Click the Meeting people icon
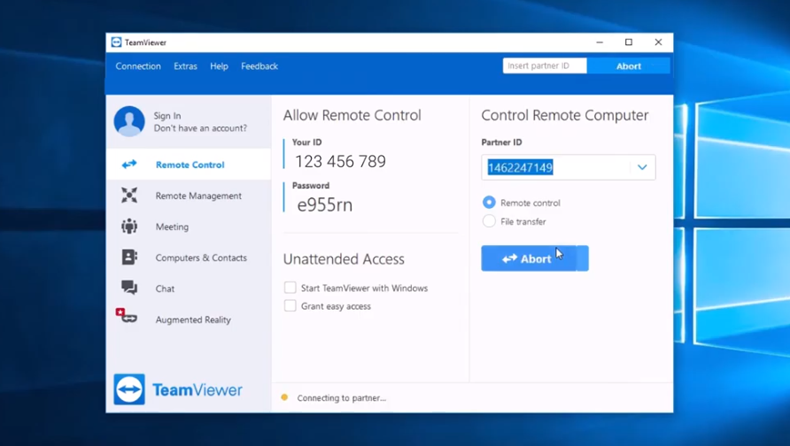 pyautogui.click(x=129, y=226)
